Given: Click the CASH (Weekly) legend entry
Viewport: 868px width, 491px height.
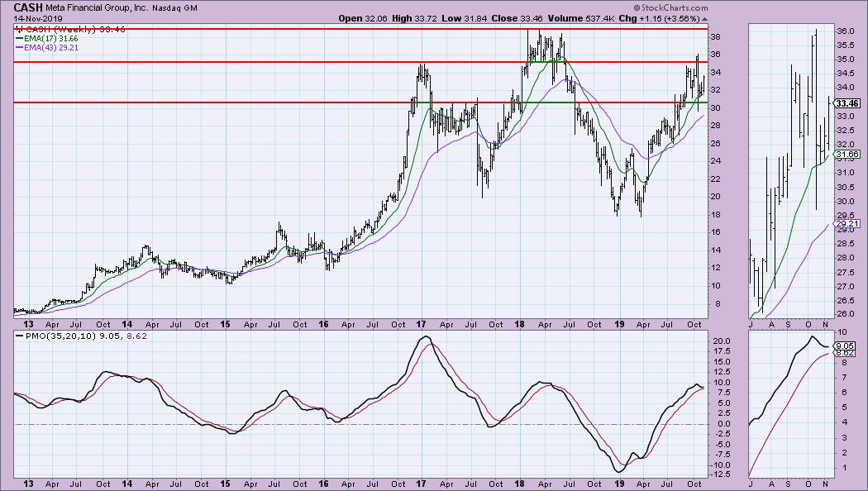Looking at the screenshot, I should click(69, 29).
